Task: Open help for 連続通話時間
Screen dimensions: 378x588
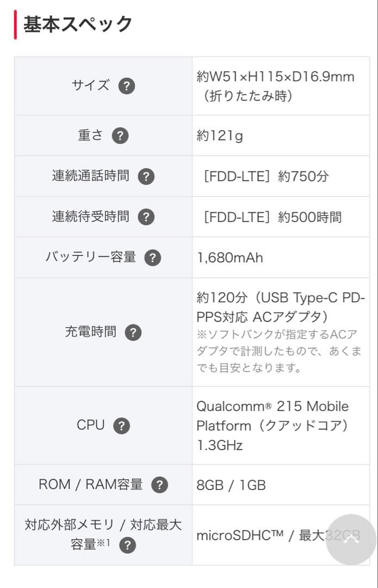Action: click(145, 176)
